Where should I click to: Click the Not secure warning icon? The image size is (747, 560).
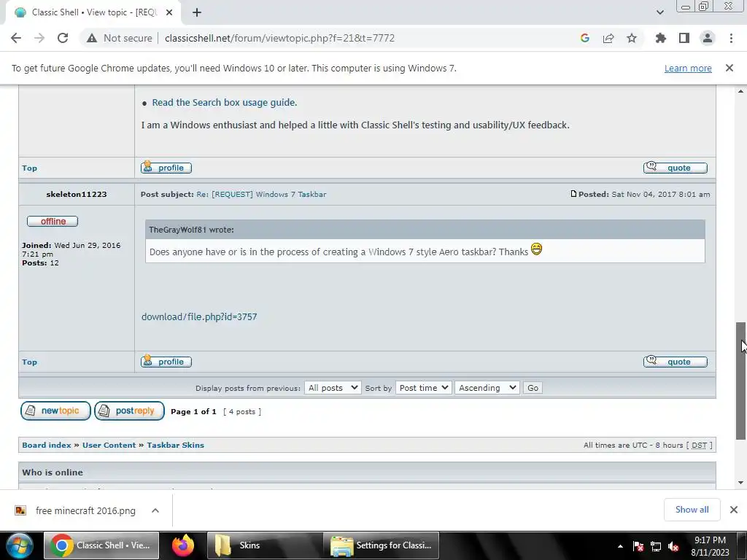click(x=91, y=38)
